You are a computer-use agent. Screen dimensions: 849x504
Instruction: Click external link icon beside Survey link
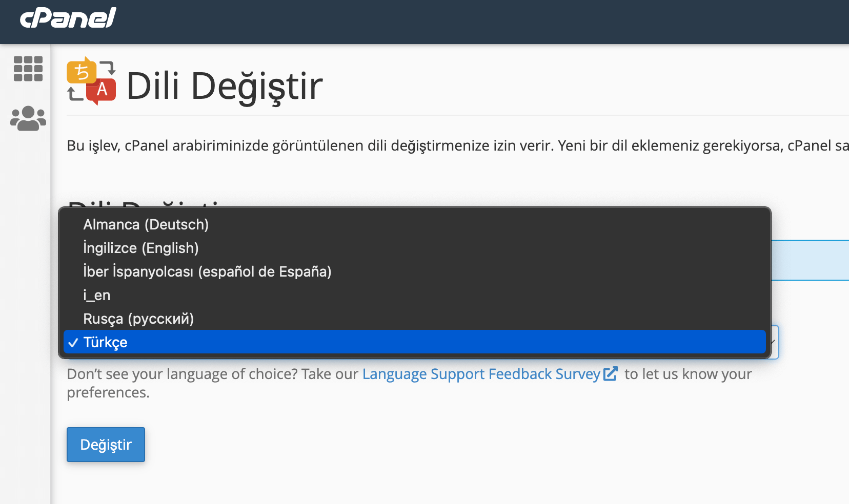(x=611, y=374)
